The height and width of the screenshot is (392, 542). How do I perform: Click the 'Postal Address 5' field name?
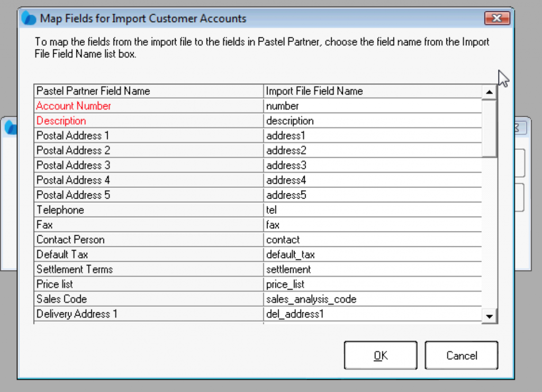(149, 195)
